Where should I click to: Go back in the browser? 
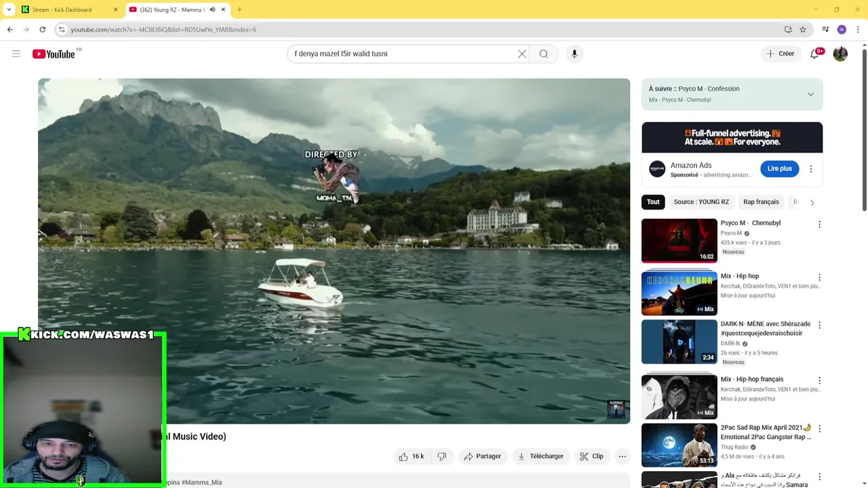(x=10, y=29)
